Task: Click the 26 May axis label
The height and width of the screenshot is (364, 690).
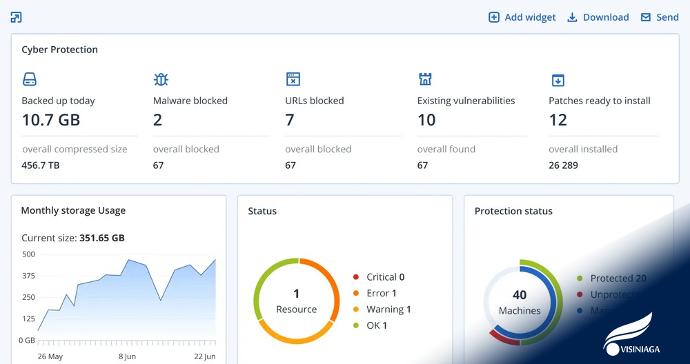Action: pyautogui.click(x=50, y=357)
